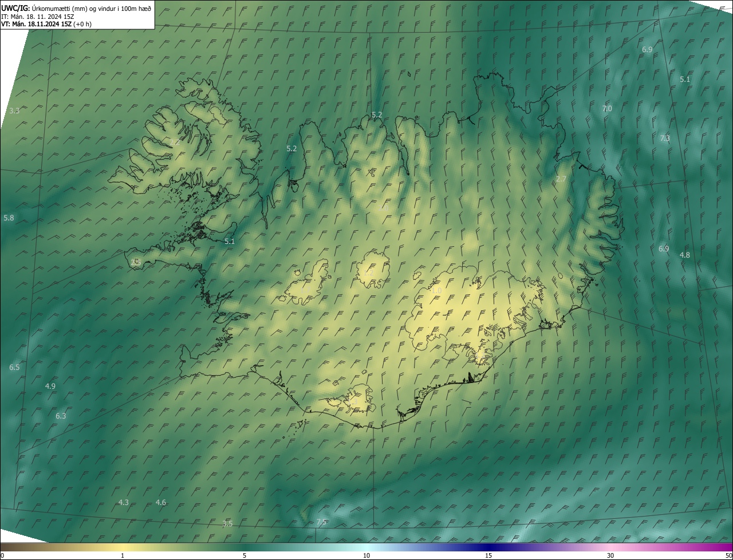733x560 pixels.
Task: Pick the pale yellow color at scale 1
Action: (123, 547)
